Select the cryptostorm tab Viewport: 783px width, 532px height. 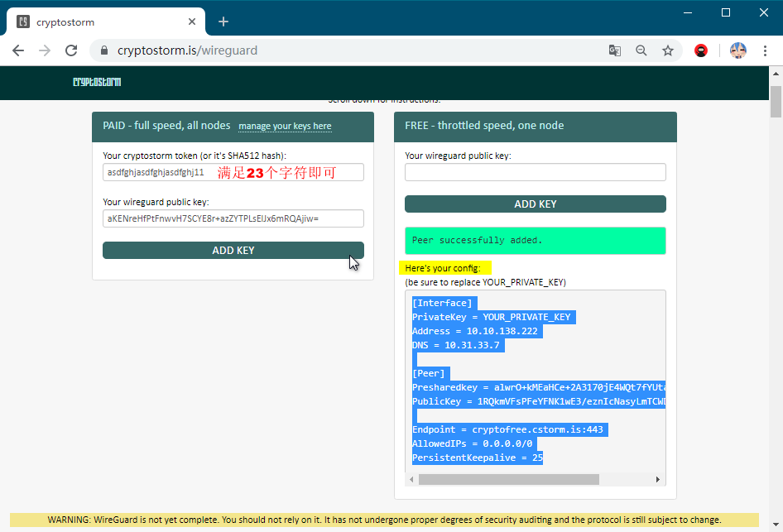click(x=106, y=22)
